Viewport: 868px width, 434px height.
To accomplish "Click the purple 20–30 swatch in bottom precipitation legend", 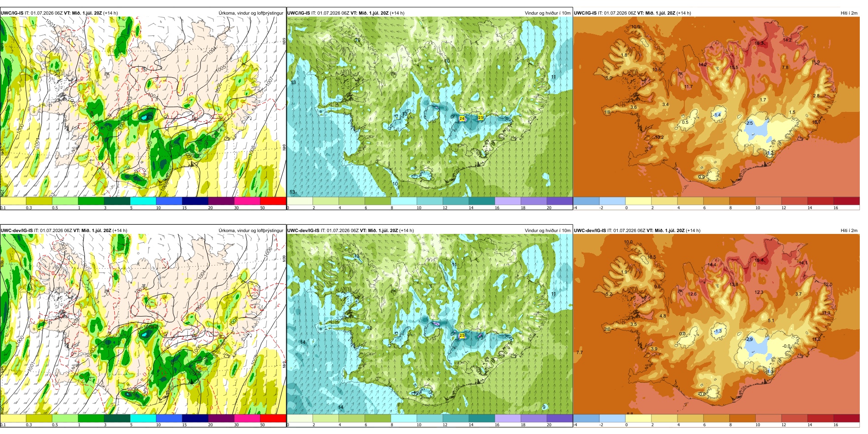I will tap(221, 418).
